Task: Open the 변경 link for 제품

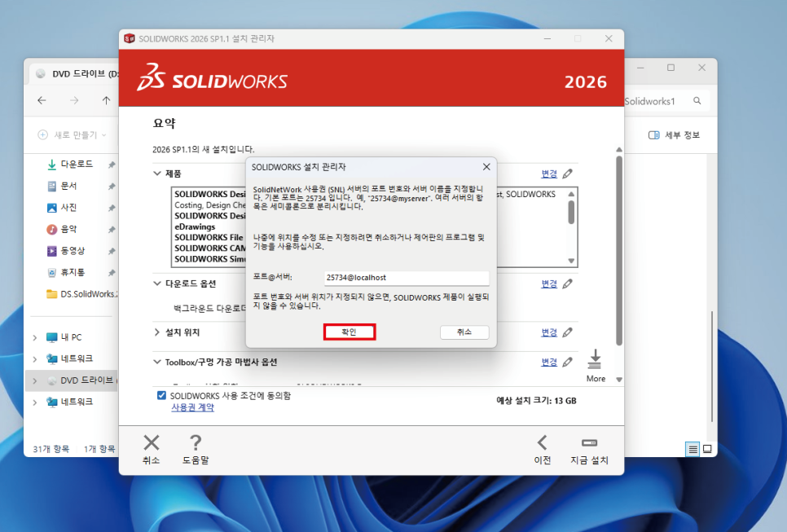Action: click(549, 174)
